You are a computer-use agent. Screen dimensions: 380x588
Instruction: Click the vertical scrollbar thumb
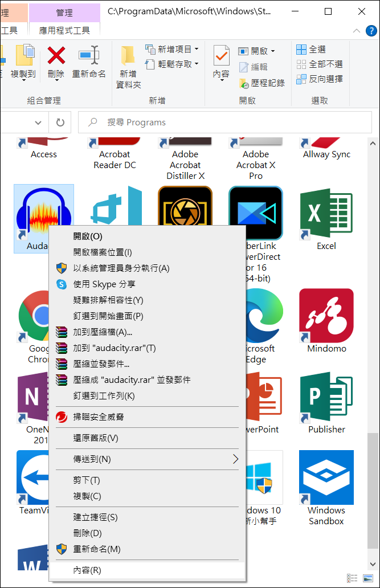[373, 491]
